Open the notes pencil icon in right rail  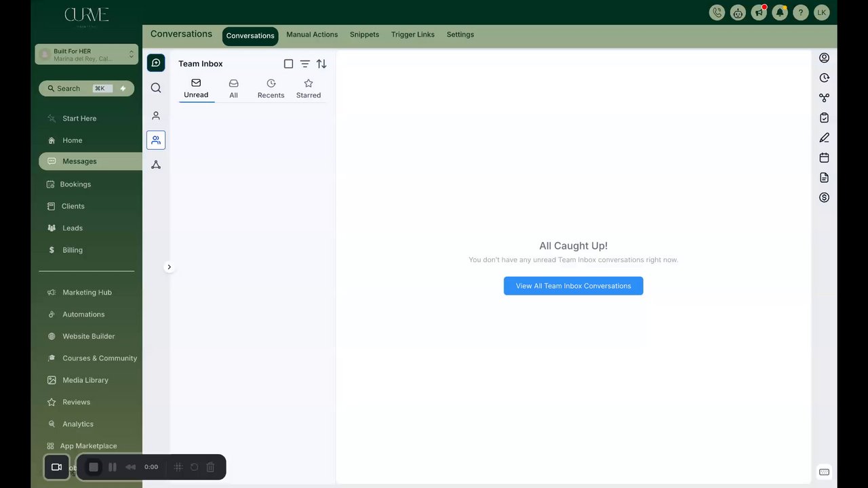(x=824, y=138)
